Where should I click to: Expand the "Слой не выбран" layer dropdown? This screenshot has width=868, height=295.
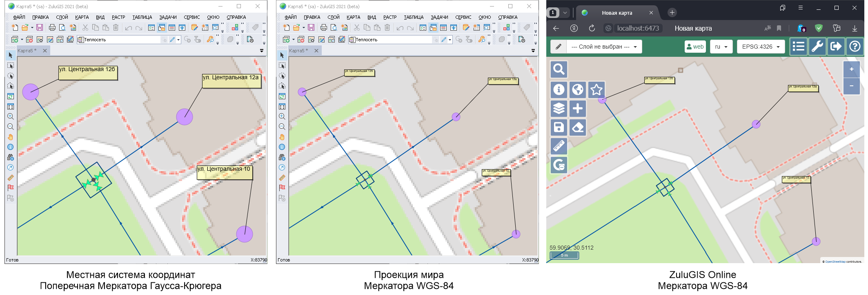click(x=604, y=47)
